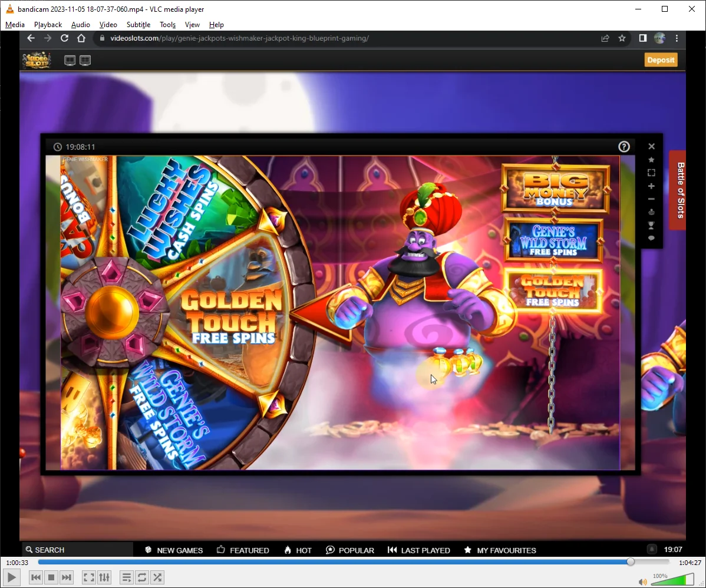Click the browser profile avatar
This screenshot has height=588, width=706.
tap(659, 38)
